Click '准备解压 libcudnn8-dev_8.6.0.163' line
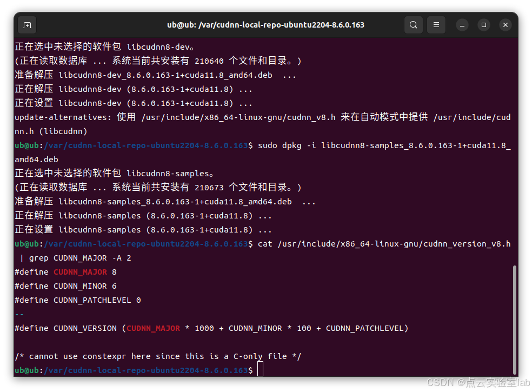This screenshot has width=532, height=392. pos(155,75)
